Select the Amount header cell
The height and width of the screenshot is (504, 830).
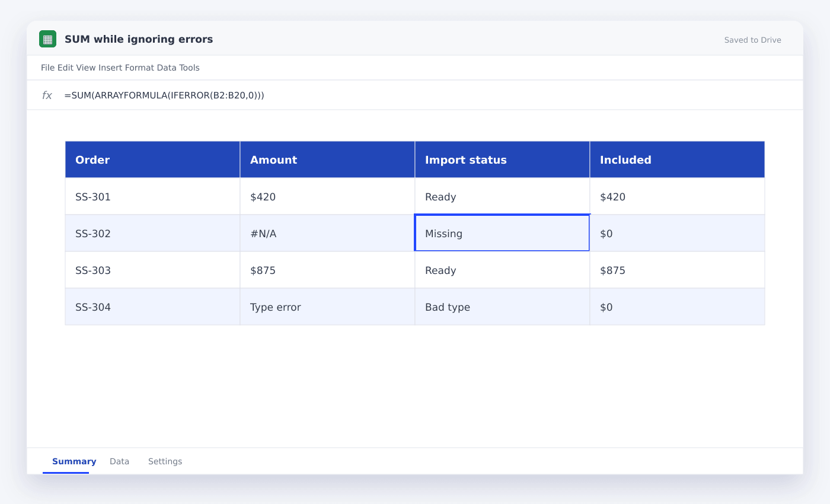(327, 160)
